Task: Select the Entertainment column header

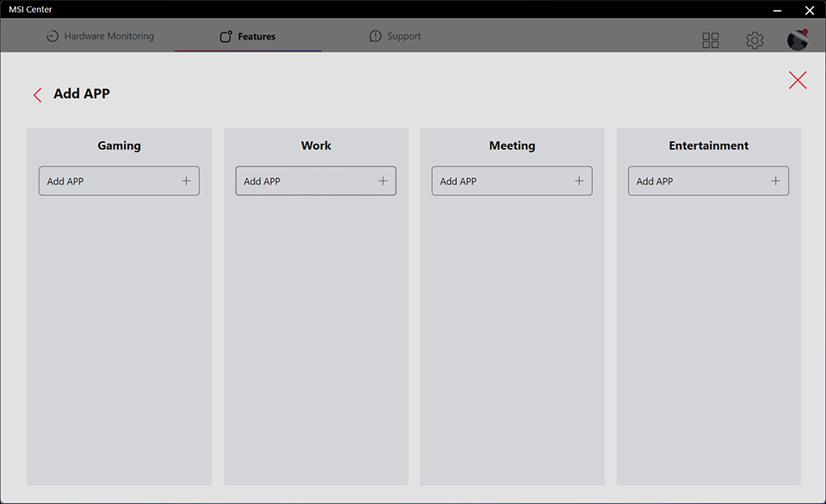Action: click(708, 146)
